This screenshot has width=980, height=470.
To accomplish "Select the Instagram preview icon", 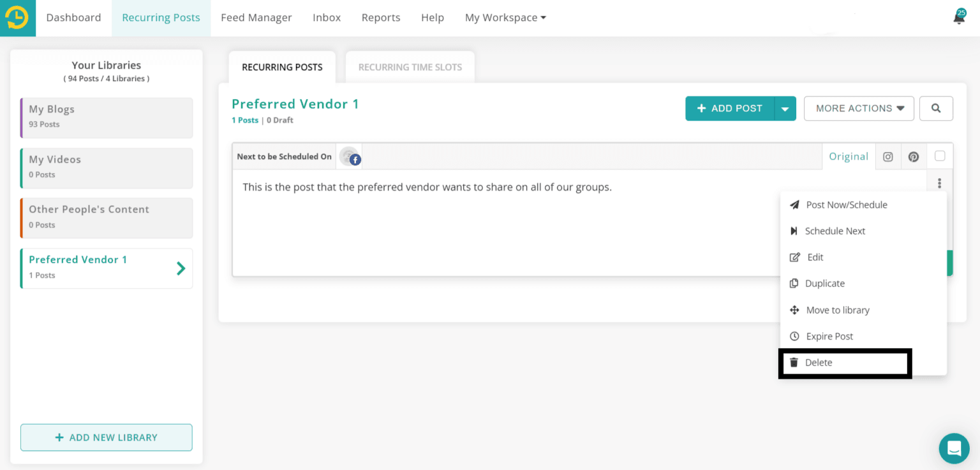I will [887, 156].
